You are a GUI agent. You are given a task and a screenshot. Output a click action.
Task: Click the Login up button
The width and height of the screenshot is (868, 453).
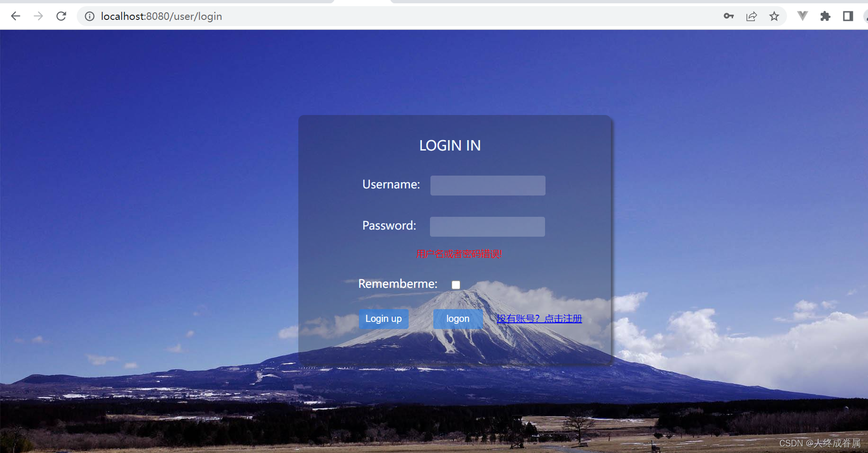coord(384,319)
